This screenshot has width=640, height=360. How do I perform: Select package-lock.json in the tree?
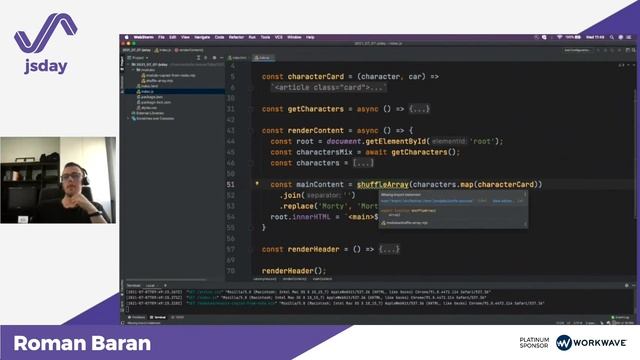pyautogui.click(x=153, y=102)
